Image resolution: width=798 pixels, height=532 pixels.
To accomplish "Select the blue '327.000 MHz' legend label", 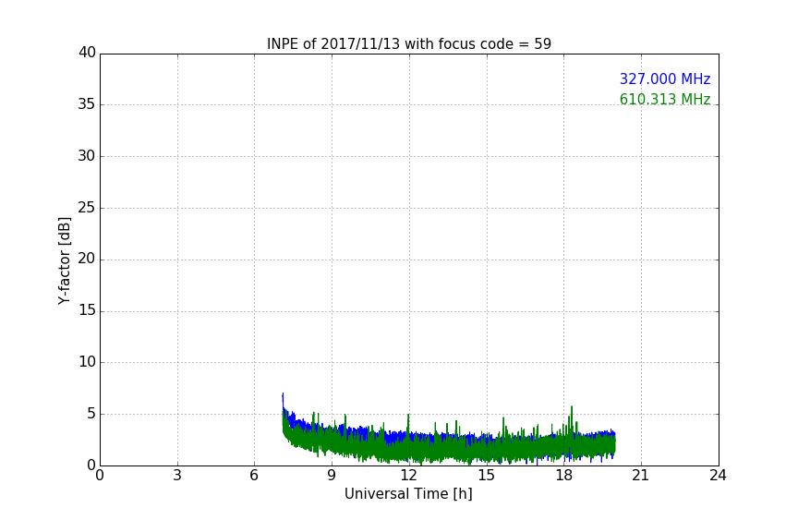I will tap(665, 79).
